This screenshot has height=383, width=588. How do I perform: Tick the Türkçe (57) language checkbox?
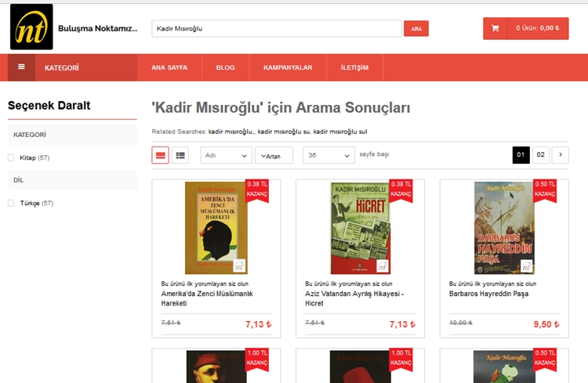click(11, 203)
